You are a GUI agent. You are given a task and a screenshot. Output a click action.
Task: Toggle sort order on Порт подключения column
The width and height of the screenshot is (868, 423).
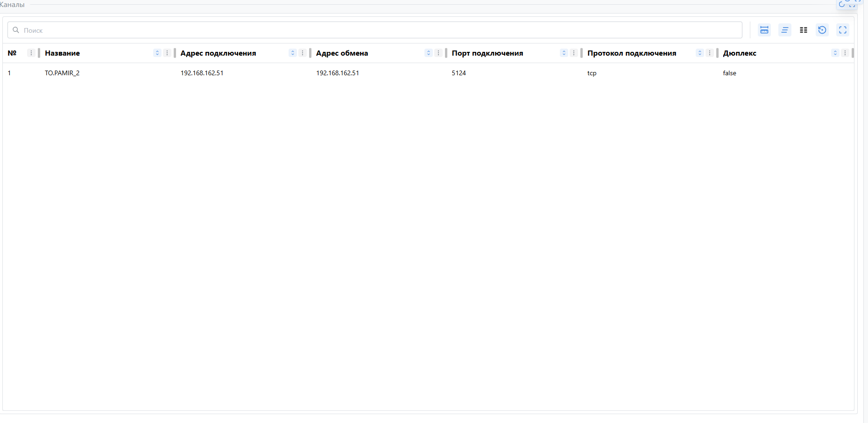click(564, 53)
